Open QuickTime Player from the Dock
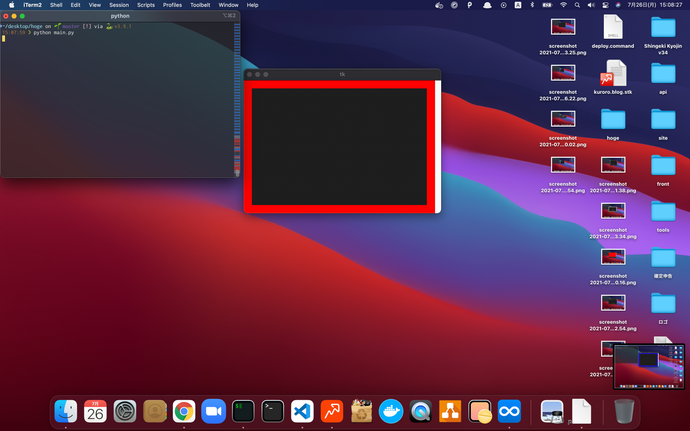The image size is (690, 431). click(x=420, y=411)
